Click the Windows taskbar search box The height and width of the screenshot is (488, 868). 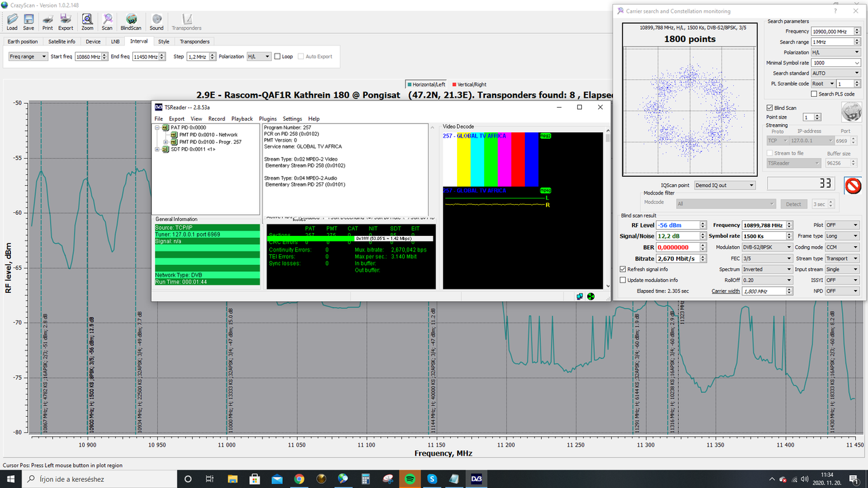click(x=101, y=479)
